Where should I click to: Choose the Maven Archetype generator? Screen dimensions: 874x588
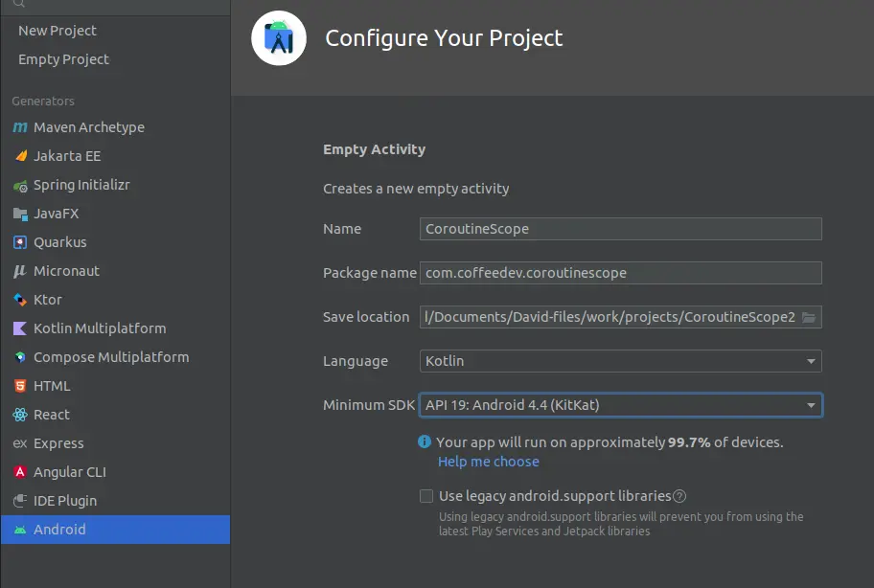click(x=115, y=127)
